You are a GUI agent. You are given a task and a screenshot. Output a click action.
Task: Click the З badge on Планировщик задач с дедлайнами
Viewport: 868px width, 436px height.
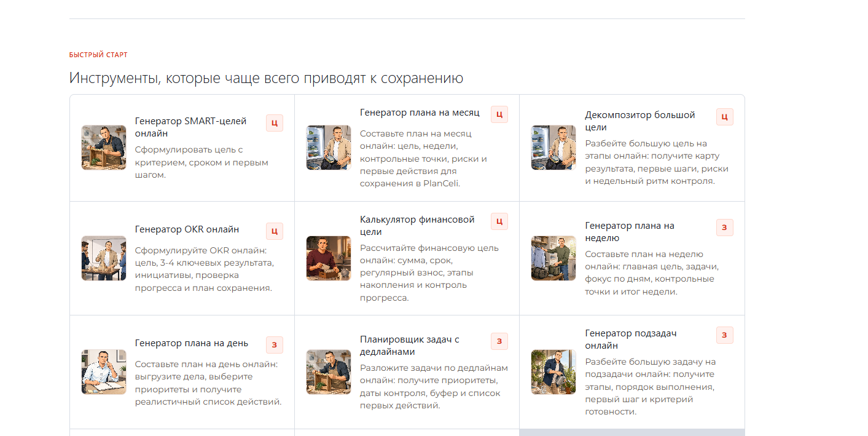coord(499,341)
